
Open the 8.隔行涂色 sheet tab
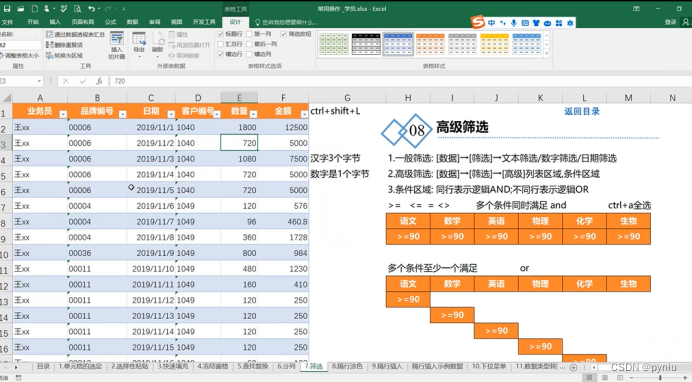(347, 367)
